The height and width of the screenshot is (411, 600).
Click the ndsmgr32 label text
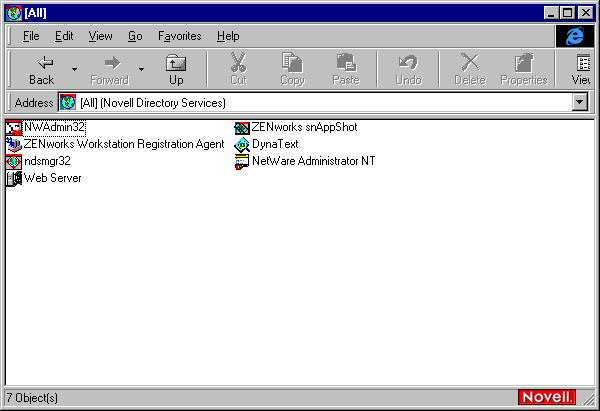(x=47, y=161)
